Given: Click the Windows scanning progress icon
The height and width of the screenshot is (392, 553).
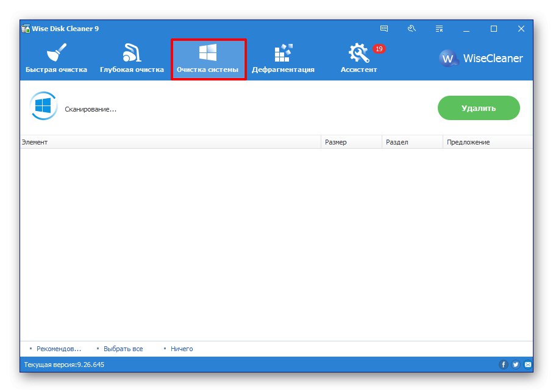Looking at the screenshot, I should tap(43, 105).
